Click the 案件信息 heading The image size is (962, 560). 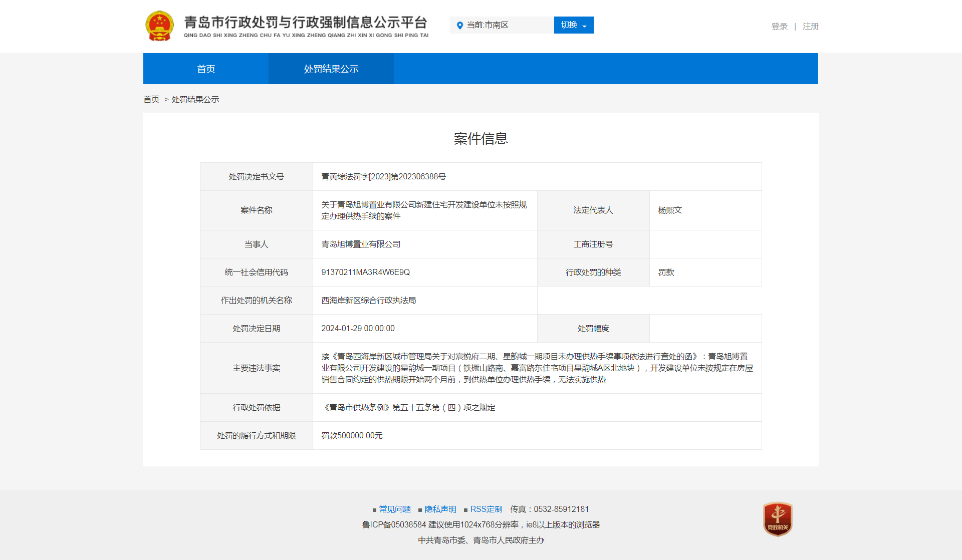click(x=480, y=138)
